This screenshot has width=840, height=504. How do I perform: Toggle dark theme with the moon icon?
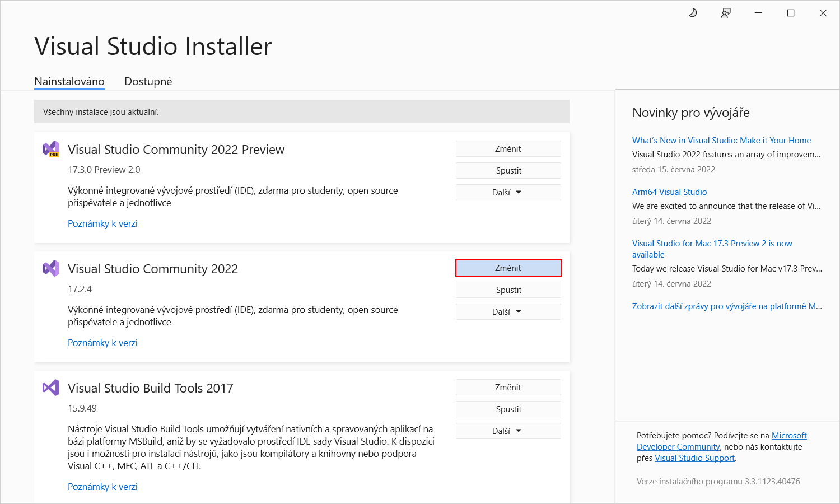pos(692,12)
